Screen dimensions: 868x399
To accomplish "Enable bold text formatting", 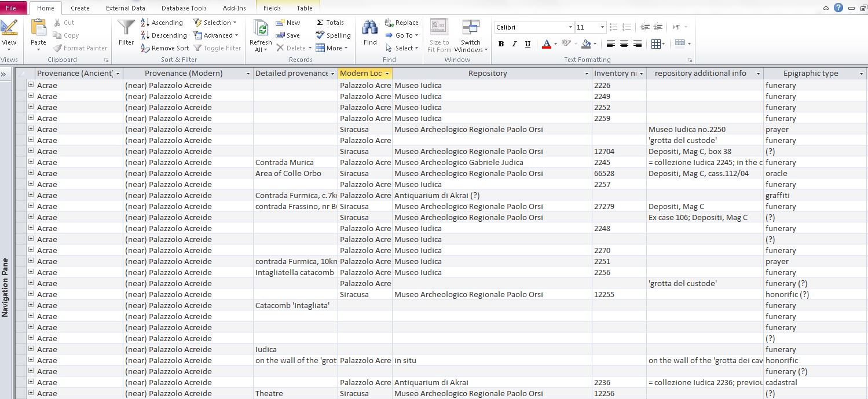I will tap(501, 43).
